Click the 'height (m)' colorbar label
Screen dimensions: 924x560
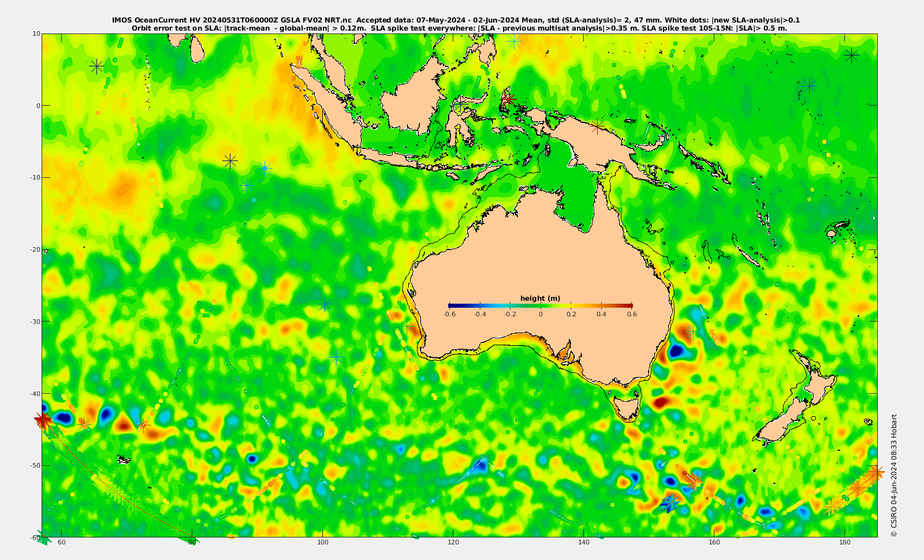coord(540,298)
